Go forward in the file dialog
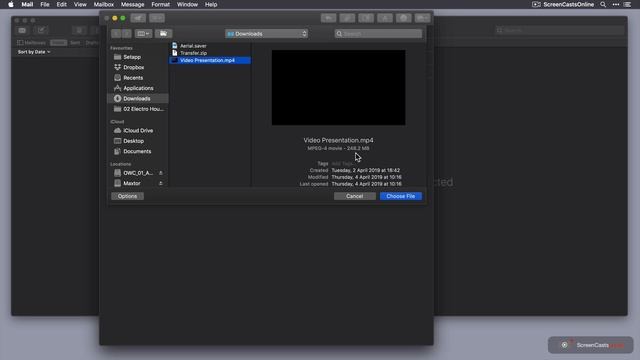The image size is (640, 360). click(127, 34)
